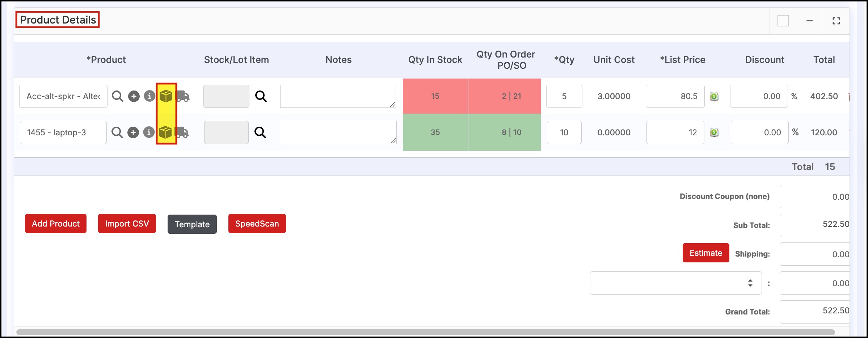This screenshot has width=868, height=338.
Task: Launch SpeedScan
Action: pyautogui.click(x=257, y=224)
